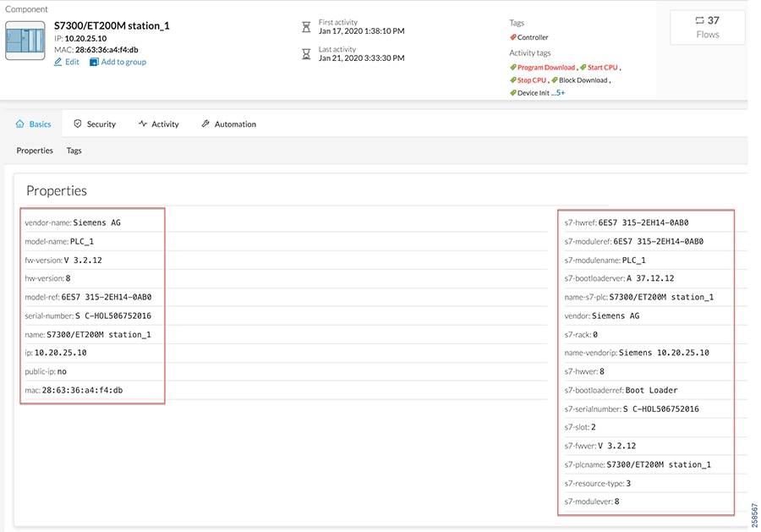Select the s7-moduleref value

[658, 241]
